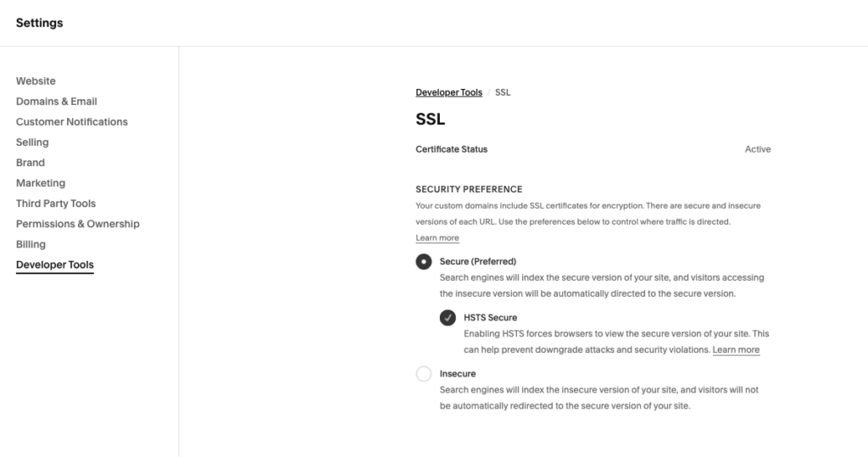
Task: Open Learn more under Security Preference
Action: [x=437, y=237]
